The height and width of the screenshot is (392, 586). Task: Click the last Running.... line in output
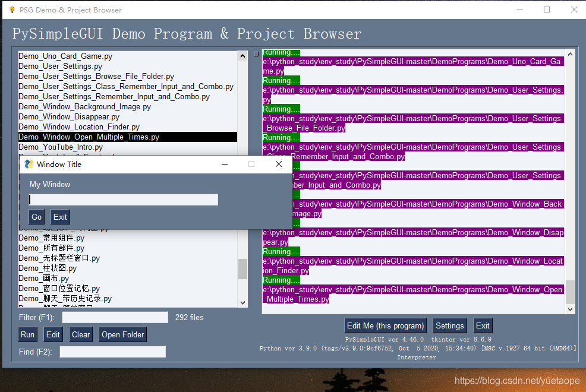coord(281,280)
